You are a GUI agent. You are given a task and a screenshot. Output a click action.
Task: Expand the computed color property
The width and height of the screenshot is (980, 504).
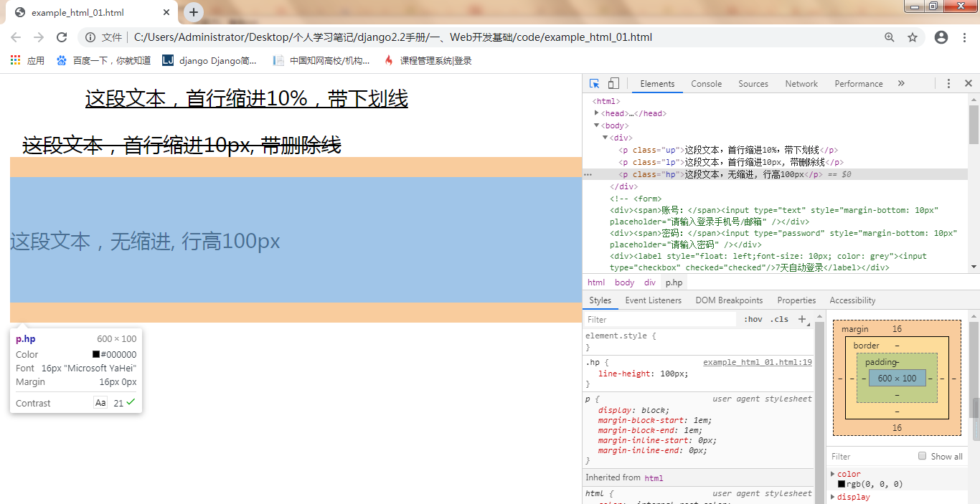coord(833,474)
